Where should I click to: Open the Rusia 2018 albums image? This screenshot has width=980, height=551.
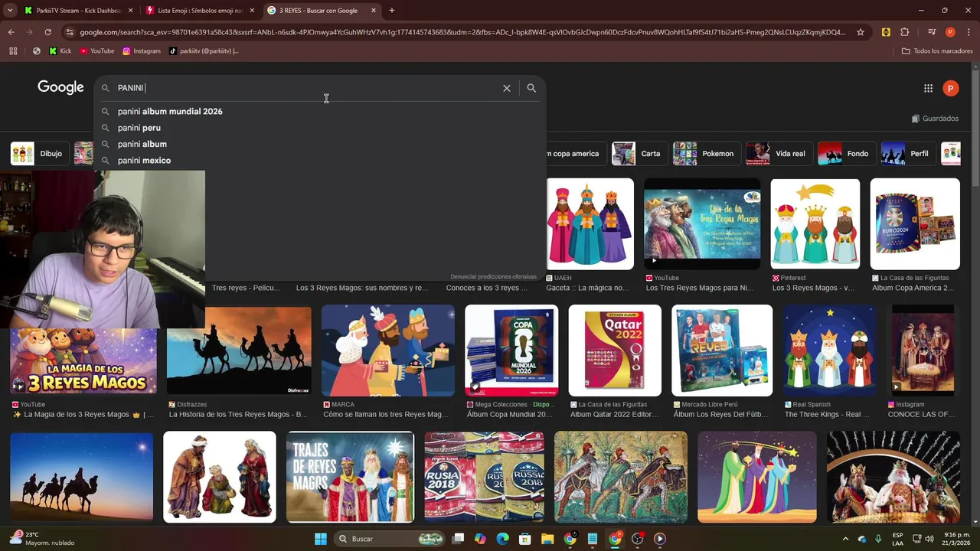click(485, 477)
